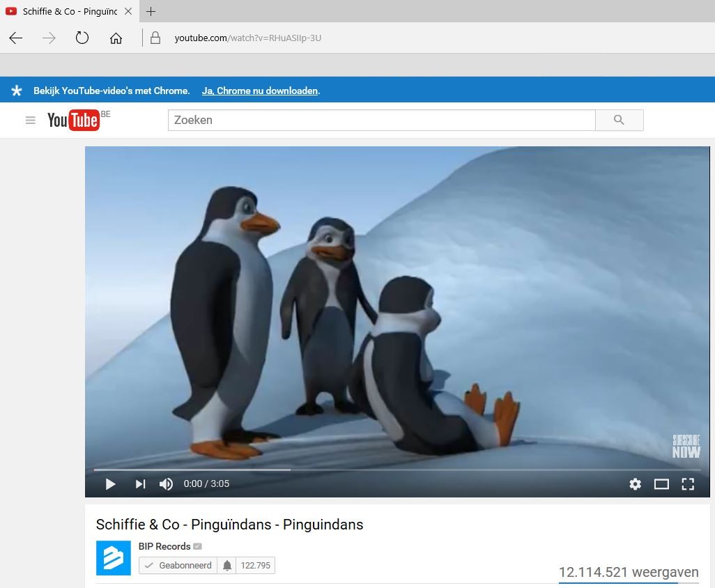715x588 pixels.
Task: Click the Chrome banner asterisk icon
Action: click(x=17, y=91)
